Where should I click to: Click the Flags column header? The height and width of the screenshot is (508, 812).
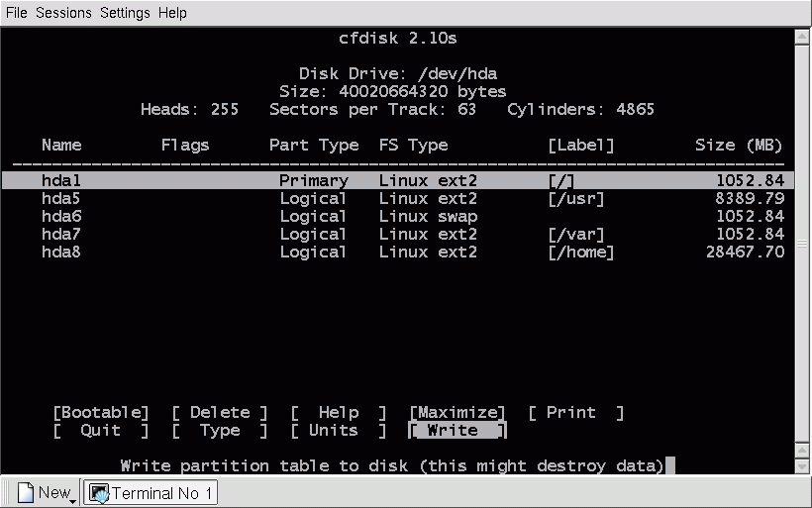185,146
